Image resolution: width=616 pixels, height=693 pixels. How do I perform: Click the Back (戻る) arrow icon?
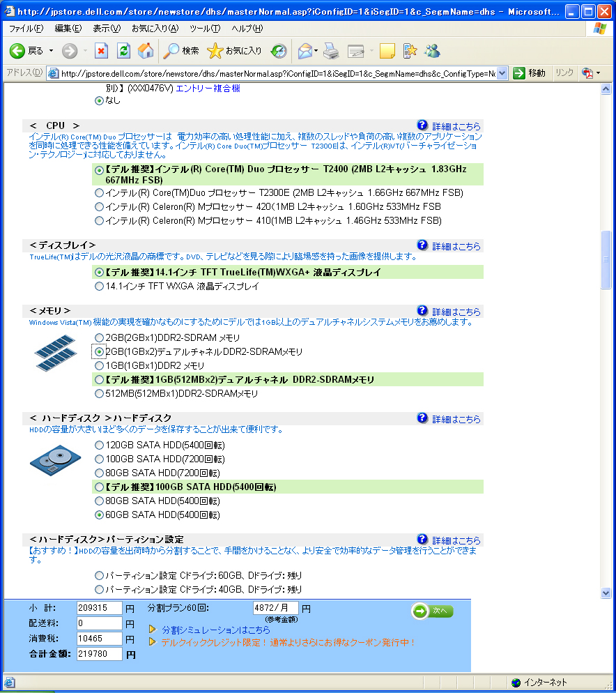pyautogui.click(x=17, y=51)
